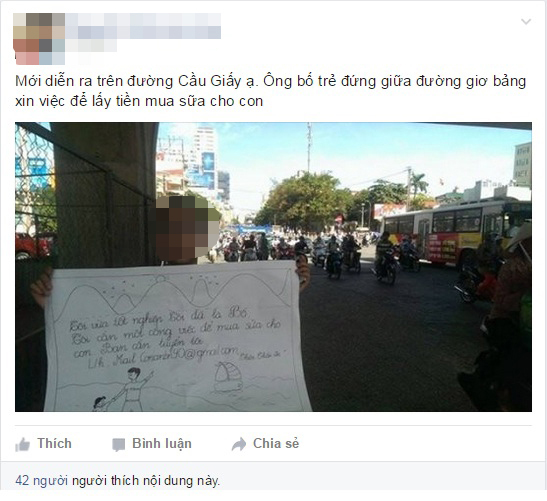Viewport: 547px width, 501px height.
Task: Click the blurred timestamp below the poster name
Action: (x=91, y=45)
